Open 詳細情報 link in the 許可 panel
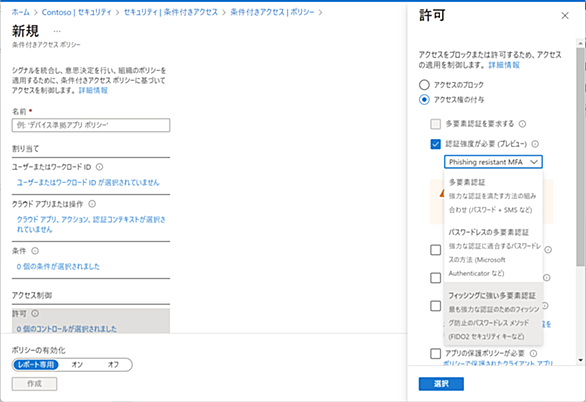The height and width of the screenshot is (402, 586). coord(504,65)
